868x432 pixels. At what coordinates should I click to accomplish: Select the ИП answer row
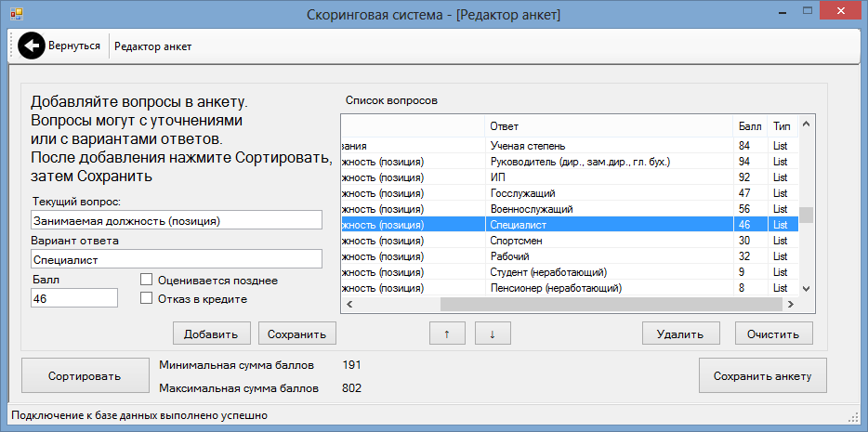570,177
